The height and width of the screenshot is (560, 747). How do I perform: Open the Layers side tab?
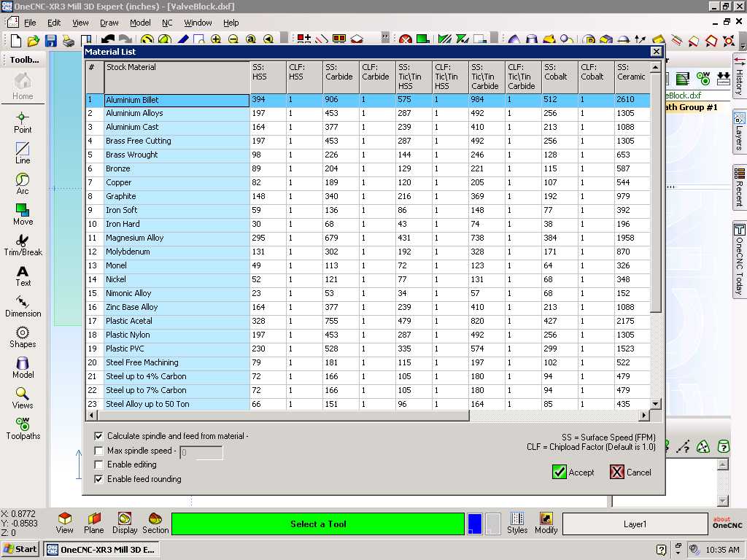739,131
